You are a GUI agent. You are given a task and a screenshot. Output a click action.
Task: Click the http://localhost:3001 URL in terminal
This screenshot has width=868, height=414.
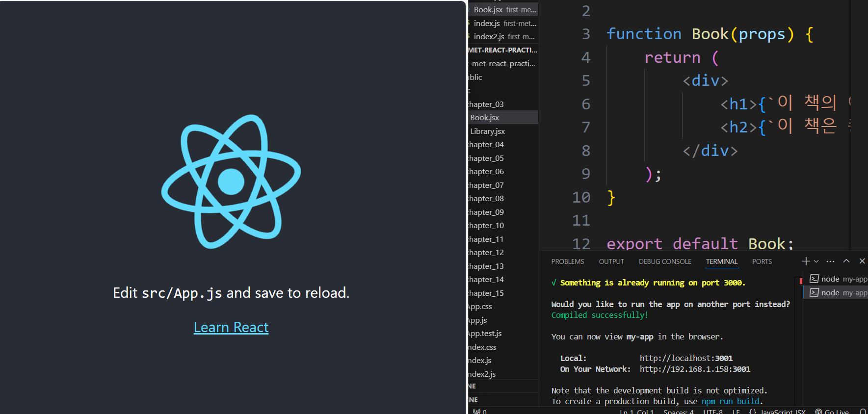point(686,358)
